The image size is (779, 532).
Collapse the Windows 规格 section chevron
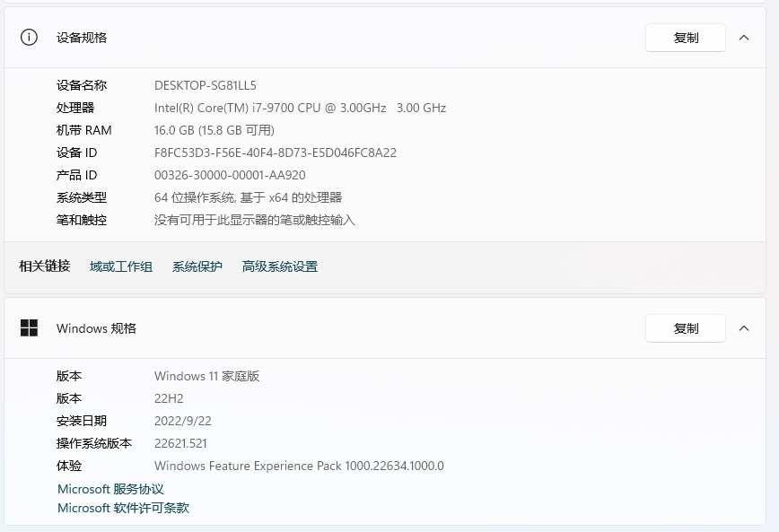pyautogui.click(x=744, y=328)
